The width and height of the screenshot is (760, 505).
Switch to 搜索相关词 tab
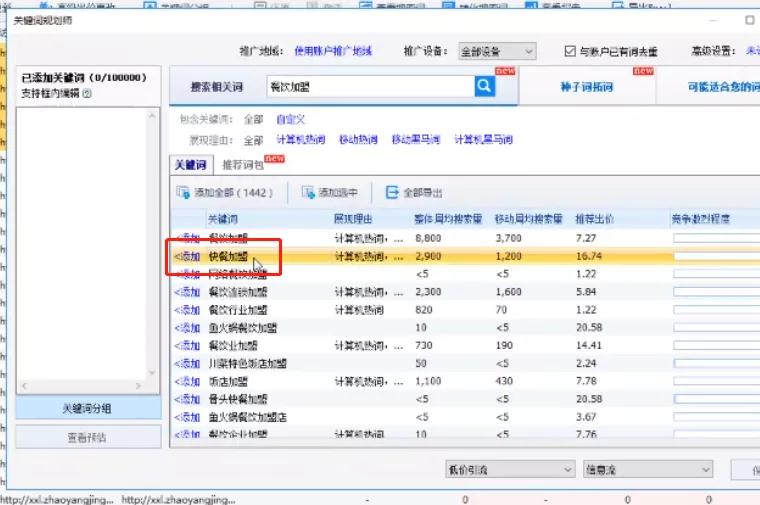tap(217, 87)
